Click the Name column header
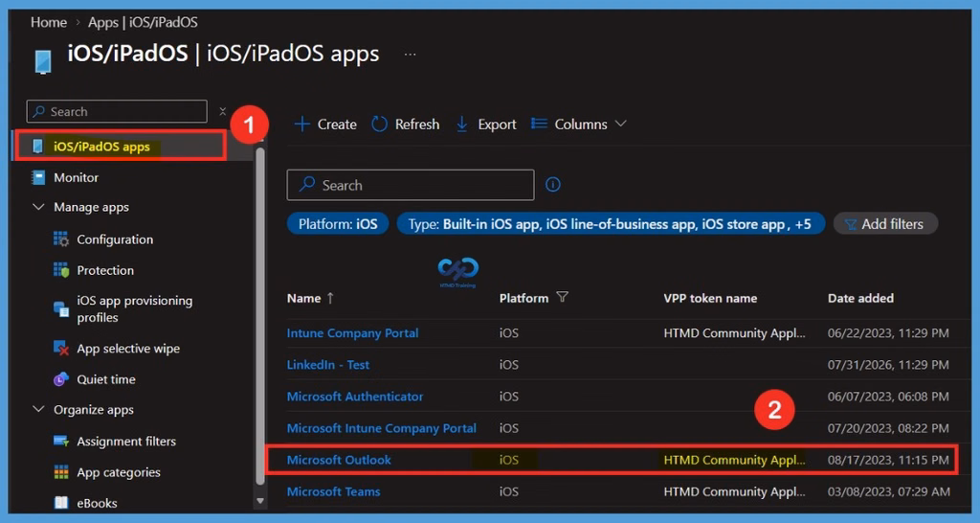The height and width of the screenshot is (523, 980). point(303,299)
